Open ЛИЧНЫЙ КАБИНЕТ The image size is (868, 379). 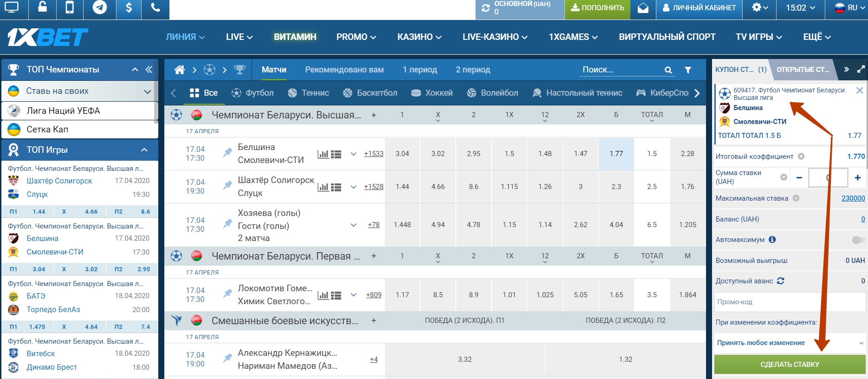699,8
